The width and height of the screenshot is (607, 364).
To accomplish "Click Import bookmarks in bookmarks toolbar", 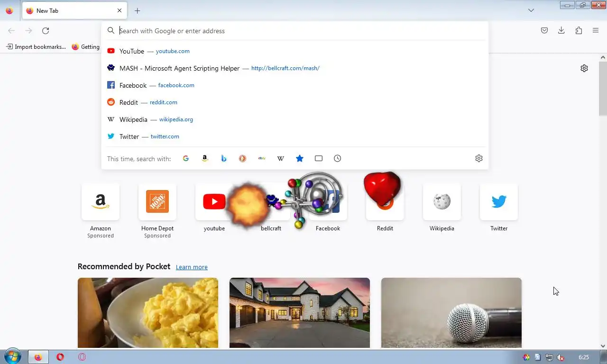I will 36,47.
